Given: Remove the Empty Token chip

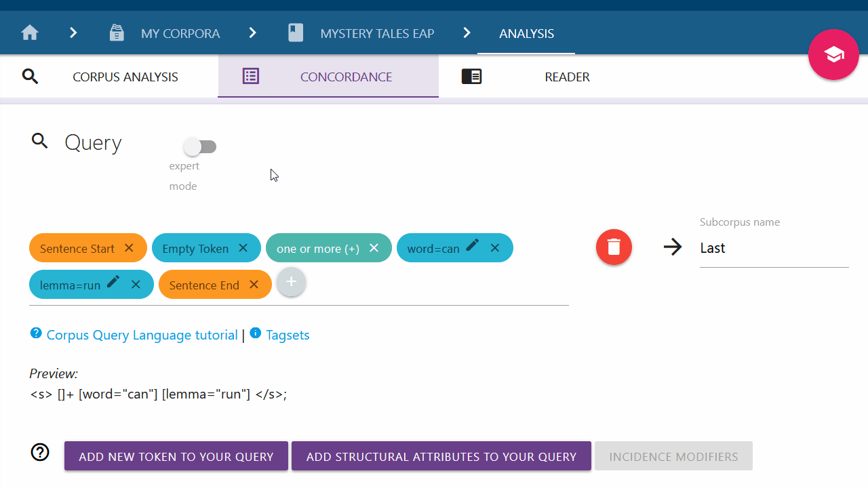Looking at the screenshot, I should [243, 248].
